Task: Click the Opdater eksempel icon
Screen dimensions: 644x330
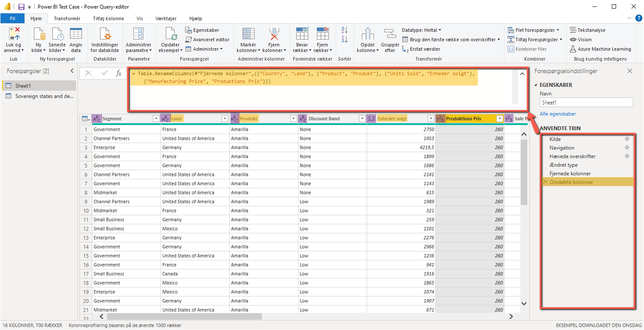Action: [170, 34]
